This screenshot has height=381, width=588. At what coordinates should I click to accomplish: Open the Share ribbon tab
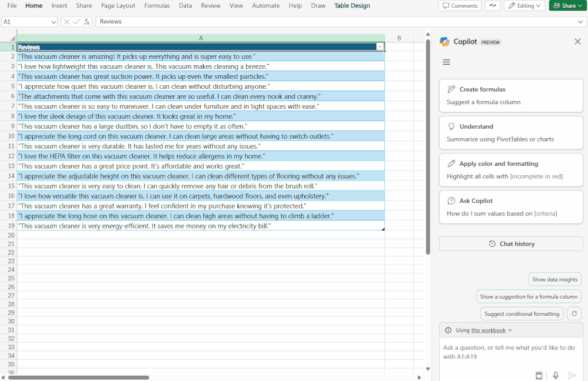(84, 6)
